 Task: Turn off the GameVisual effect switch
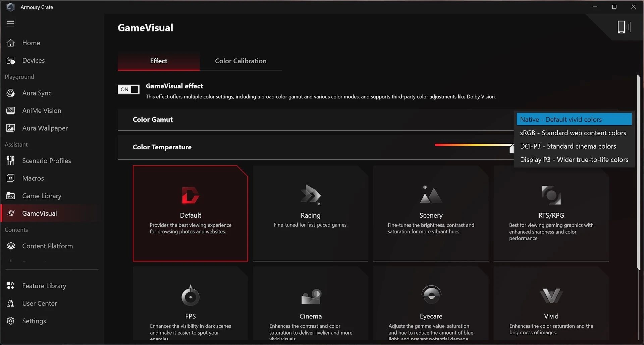[128, 89]
